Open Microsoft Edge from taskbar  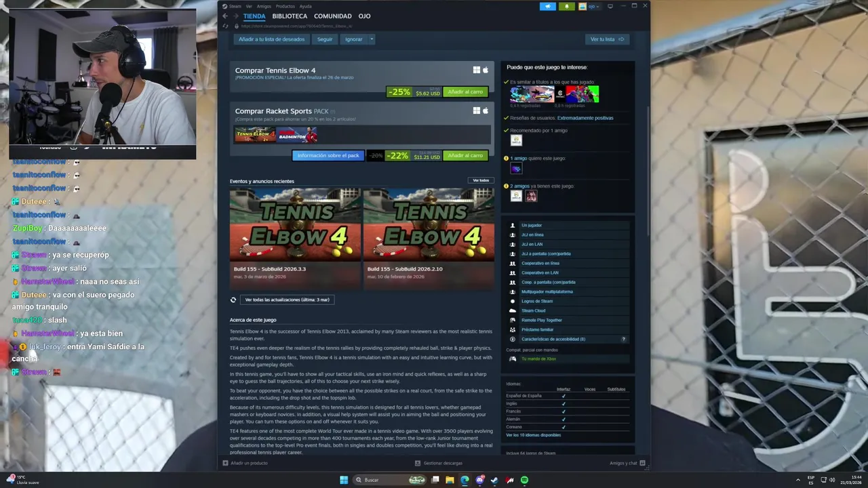tap(465, 480)
